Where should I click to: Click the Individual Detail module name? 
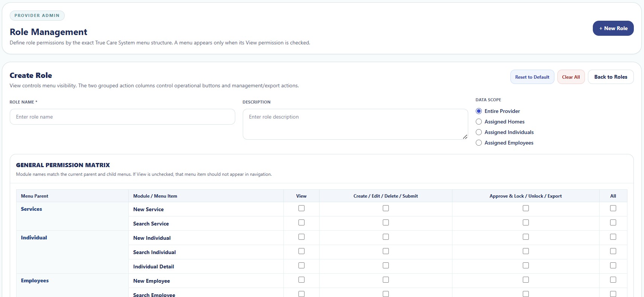pos(154,267)
